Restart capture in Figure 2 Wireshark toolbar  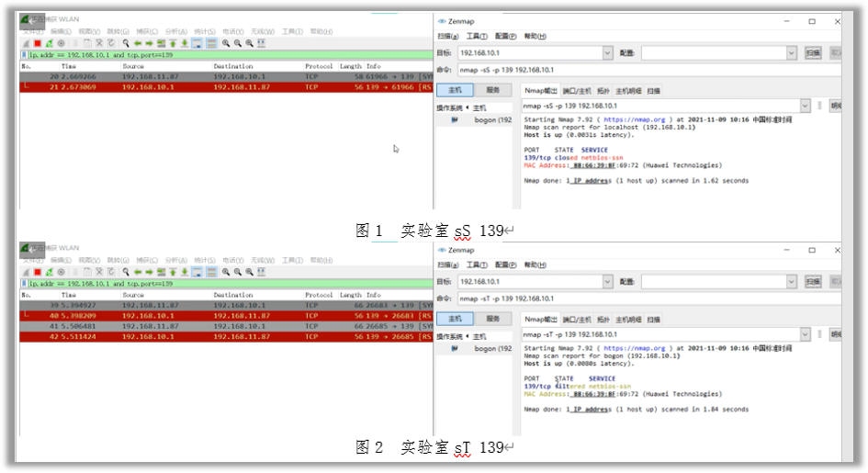click(50, 272)
